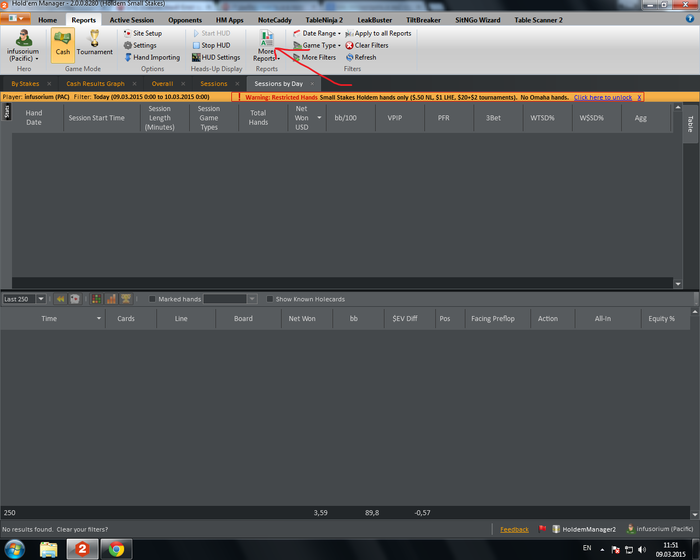Click Stop HUD

click(x=212, y=46)
